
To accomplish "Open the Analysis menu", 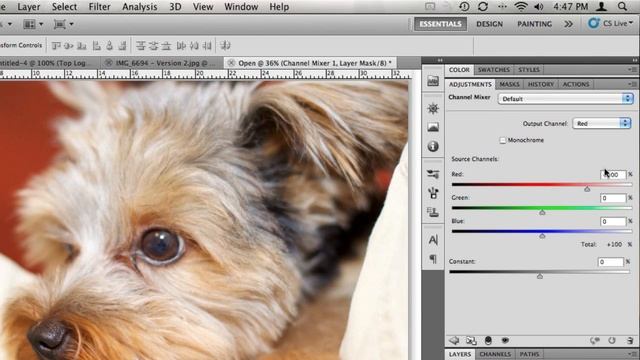I will point(140,7).
